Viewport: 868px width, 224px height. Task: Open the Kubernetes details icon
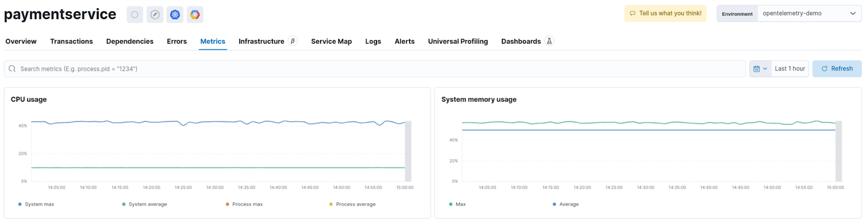pos(175,15)
